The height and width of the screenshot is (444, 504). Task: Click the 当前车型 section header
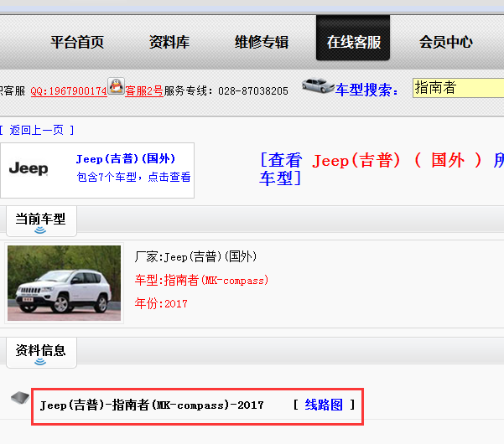point(41,221)
